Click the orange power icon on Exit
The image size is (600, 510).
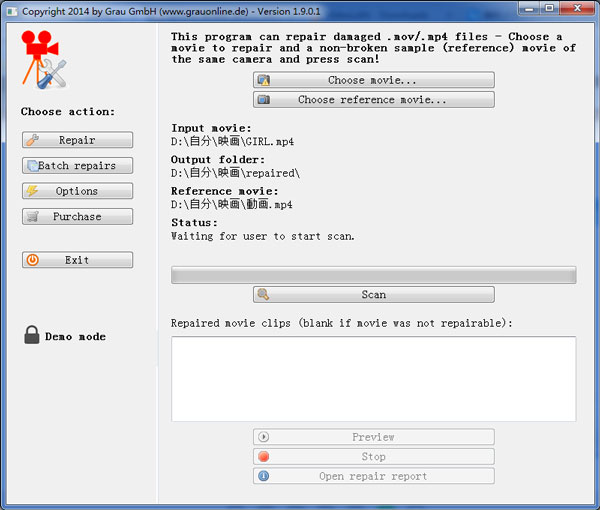point(33,260)
